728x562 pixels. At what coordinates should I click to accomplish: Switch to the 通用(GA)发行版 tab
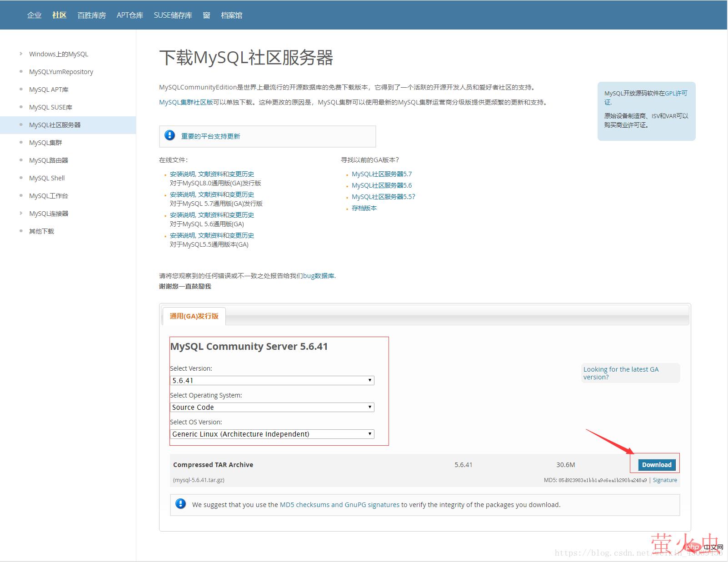tap(194, 316)
